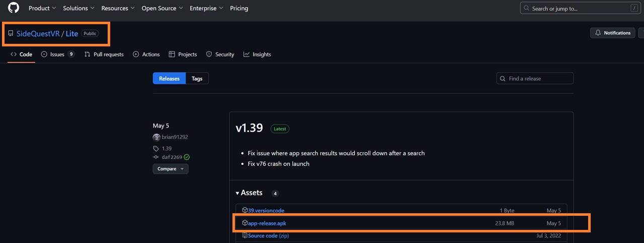Switch to the Code tab
Screen dimensions: 644x243
21,54
